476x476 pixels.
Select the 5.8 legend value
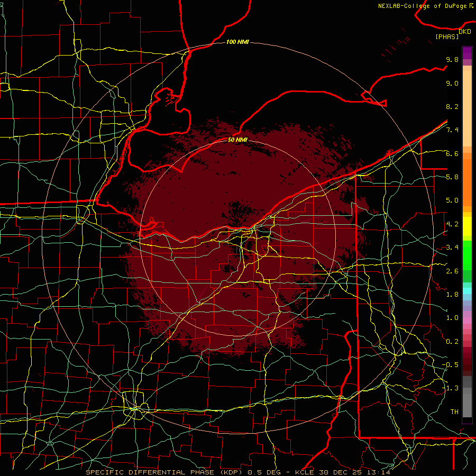coord(452,177)
